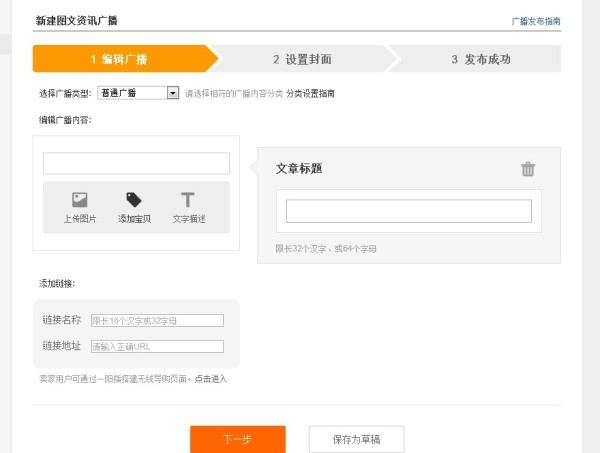Focus the 文章标题 text input field
This screenshot has height=453, width=600.
pos(408,211)
